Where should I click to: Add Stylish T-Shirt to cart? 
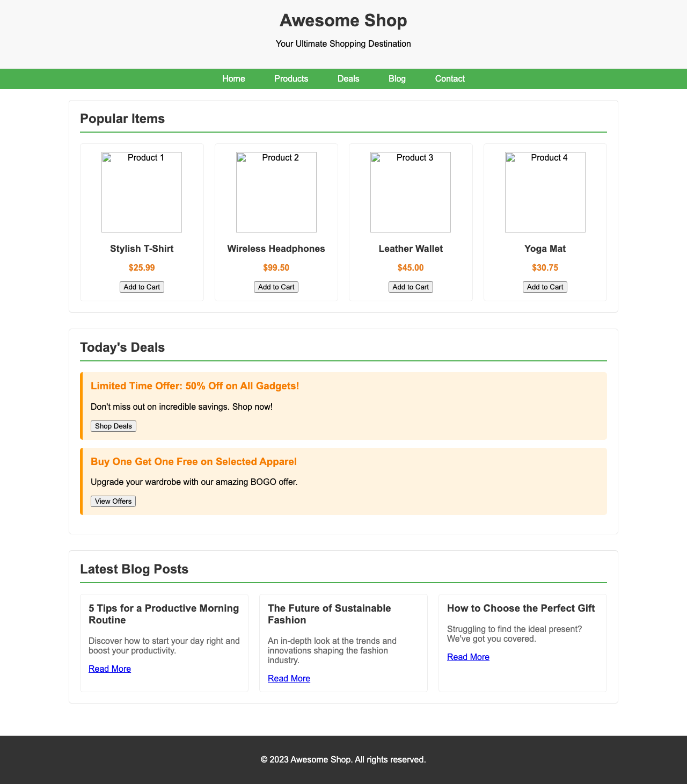[x=142, y=287]
